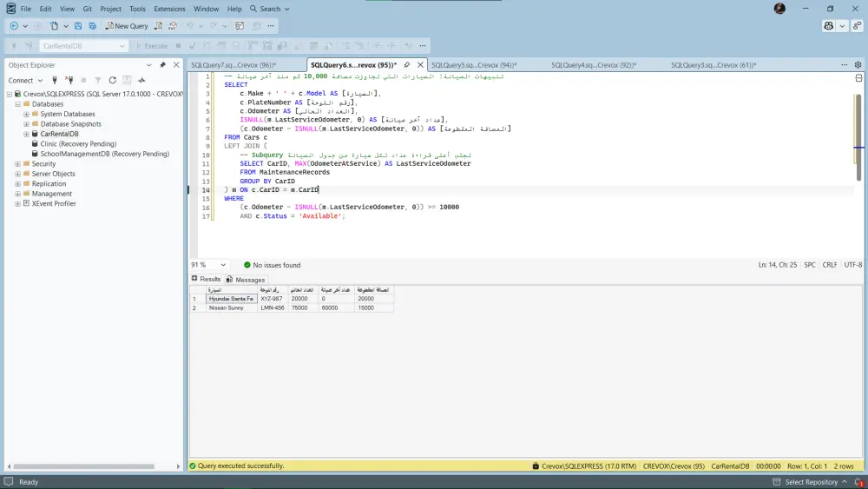Open the document tab settings gear
This screenshot has height=489, width=868.
[x=858, y=65]
